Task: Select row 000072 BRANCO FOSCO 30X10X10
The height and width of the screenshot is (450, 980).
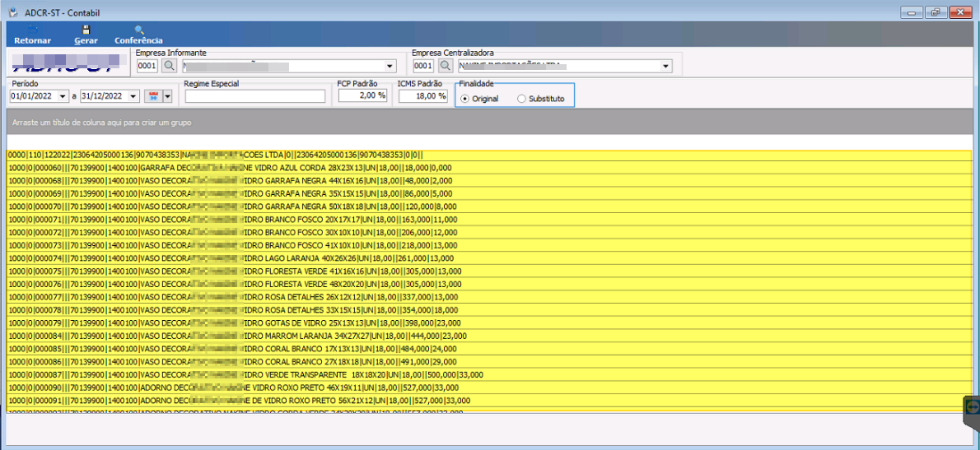Action: (x=488, y=232)
